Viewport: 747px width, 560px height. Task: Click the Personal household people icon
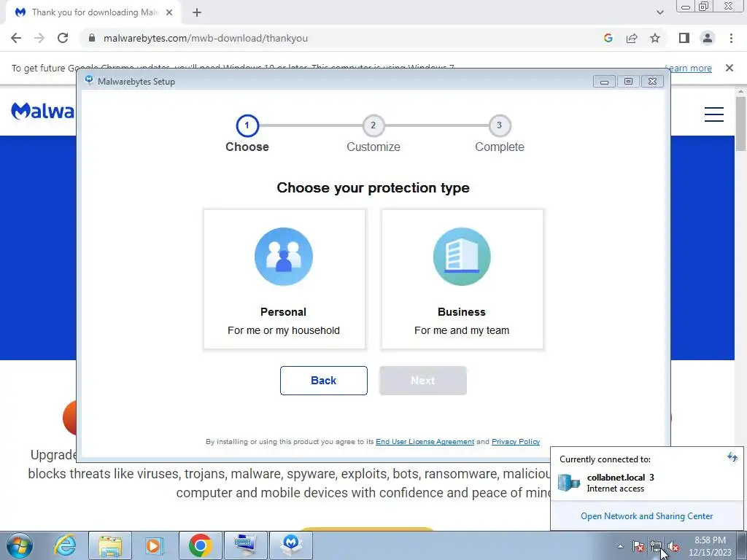point(284,257)
